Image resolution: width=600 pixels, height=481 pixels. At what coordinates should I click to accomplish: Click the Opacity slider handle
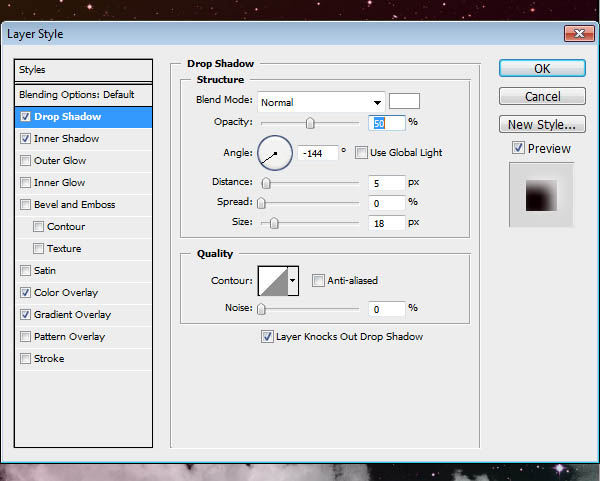click(x=310, y=123)
